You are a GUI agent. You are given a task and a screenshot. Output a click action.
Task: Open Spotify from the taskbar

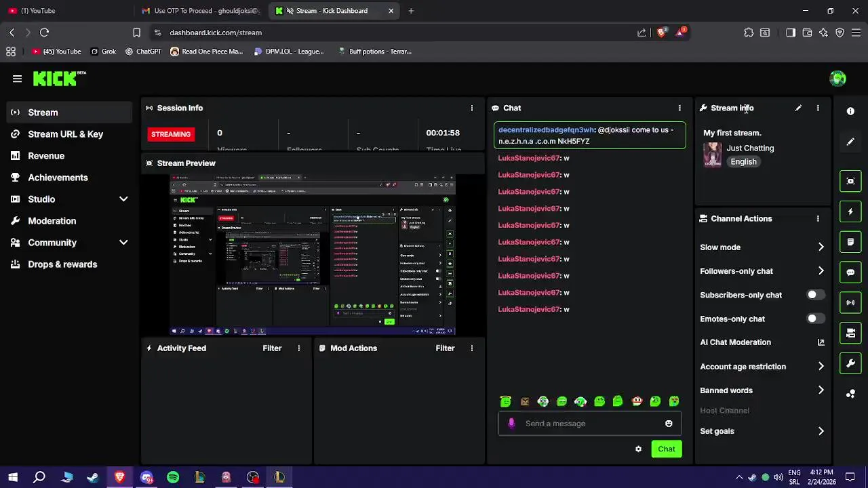(173, 477)
